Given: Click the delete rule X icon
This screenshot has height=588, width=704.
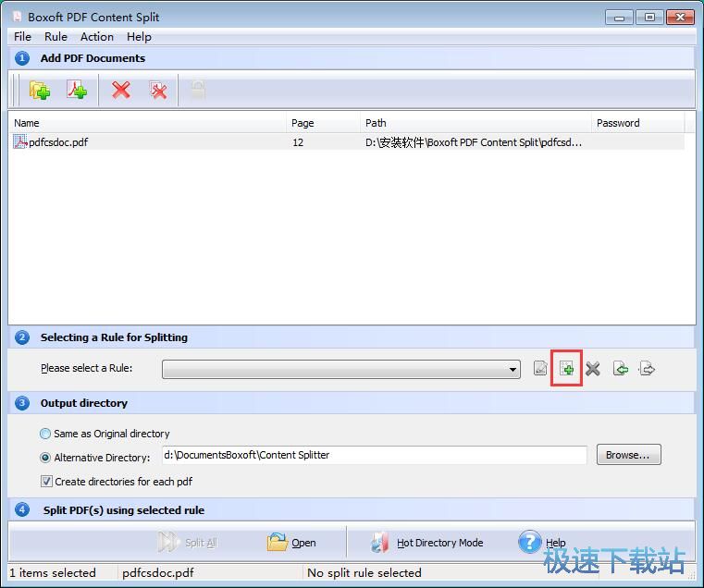Looking at the screenshot, I should coord(593,369).
